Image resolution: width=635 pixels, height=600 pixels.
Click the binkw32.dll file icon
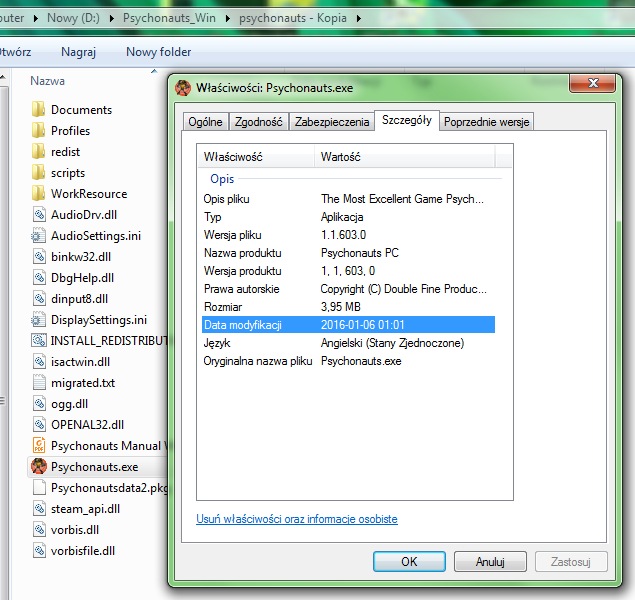pos(39,257)
